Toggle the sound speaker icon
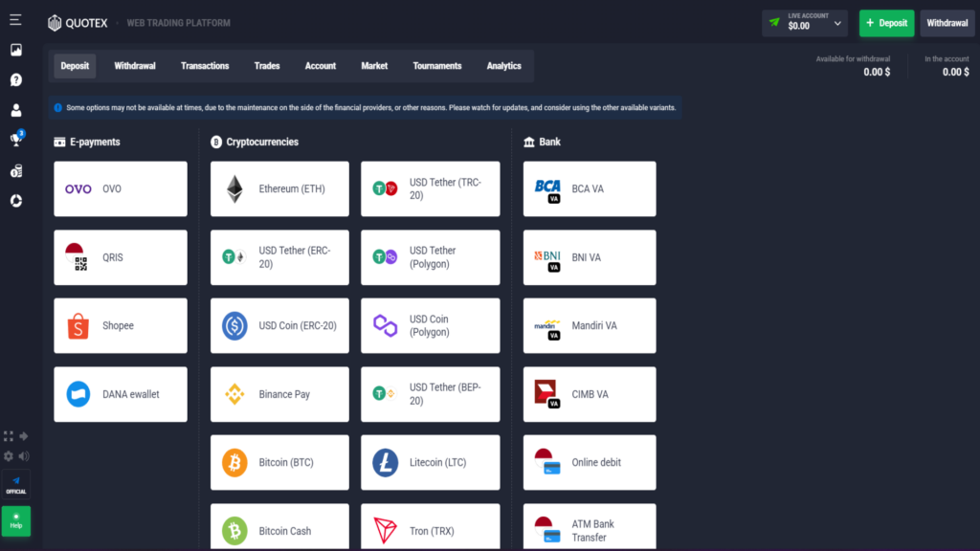 coord(24,456)
